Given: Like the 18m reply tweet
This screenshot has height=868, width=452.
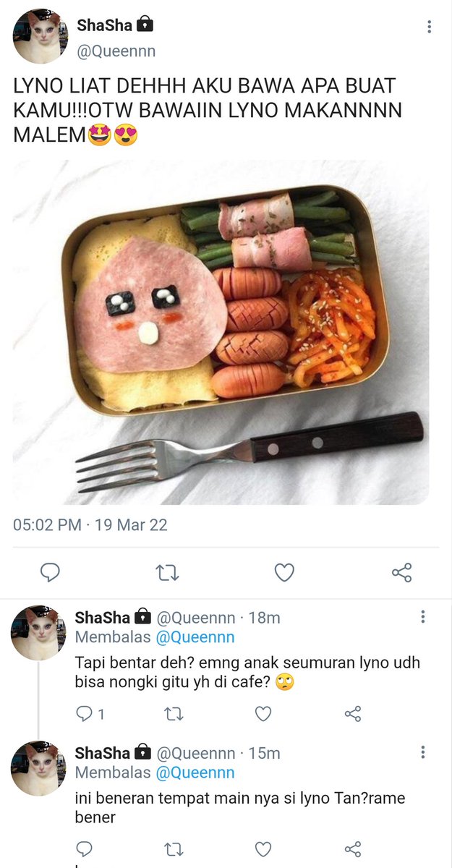Looking at the screenshot, I should (x=263, y=715).
